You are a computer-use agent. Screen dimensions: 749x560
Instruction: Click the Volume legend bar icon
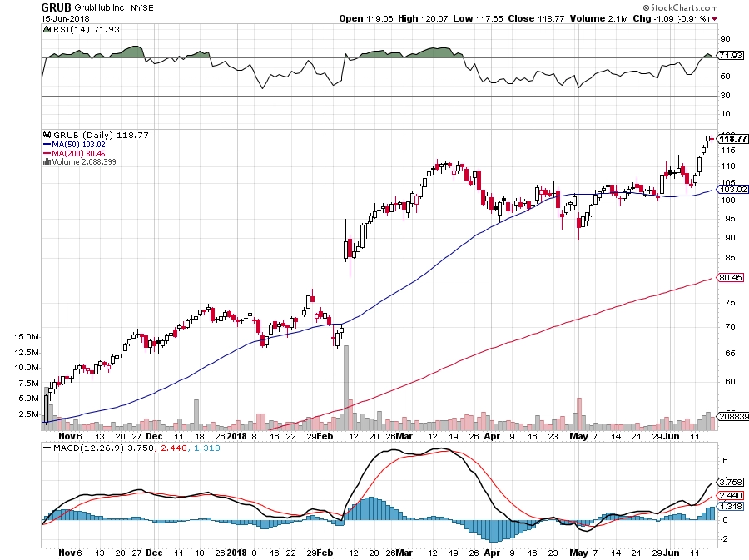coord(47,161)
